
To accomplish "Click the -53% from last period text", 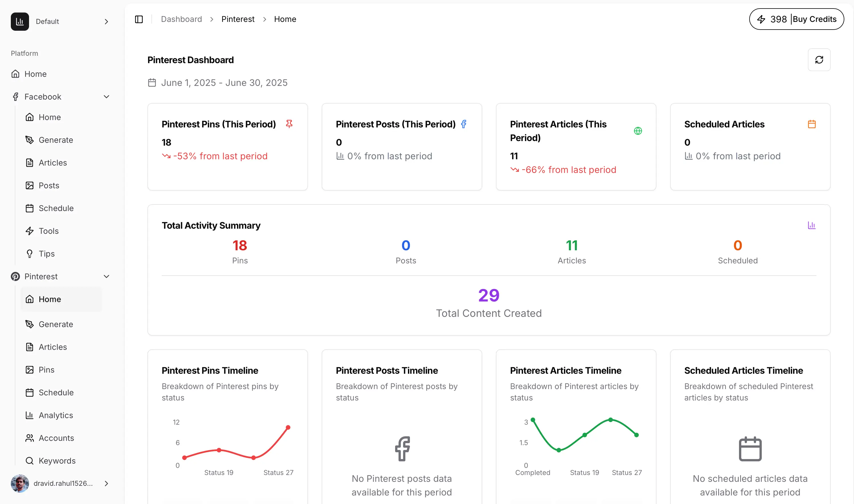I will 220,156.
